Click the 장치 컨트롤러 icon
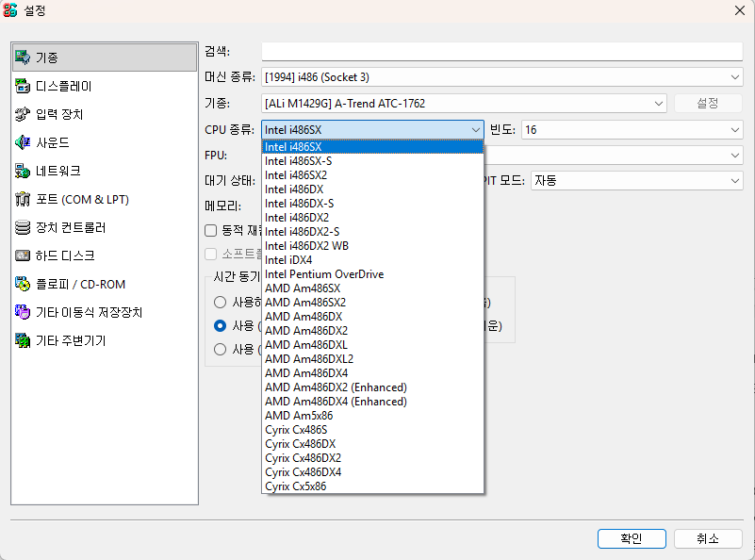The width and height of the screenshot is (755, 560). 22,227
